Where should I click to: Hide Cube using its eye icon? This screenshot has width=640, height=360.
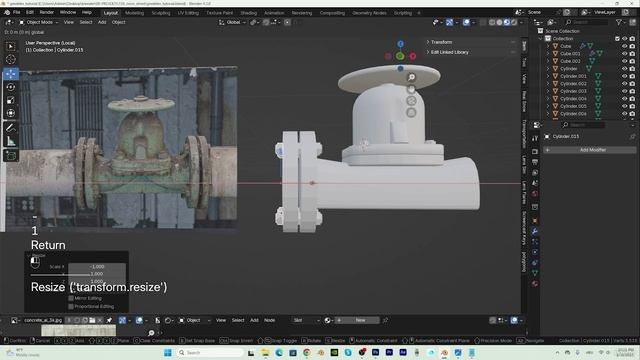point(624,46)
